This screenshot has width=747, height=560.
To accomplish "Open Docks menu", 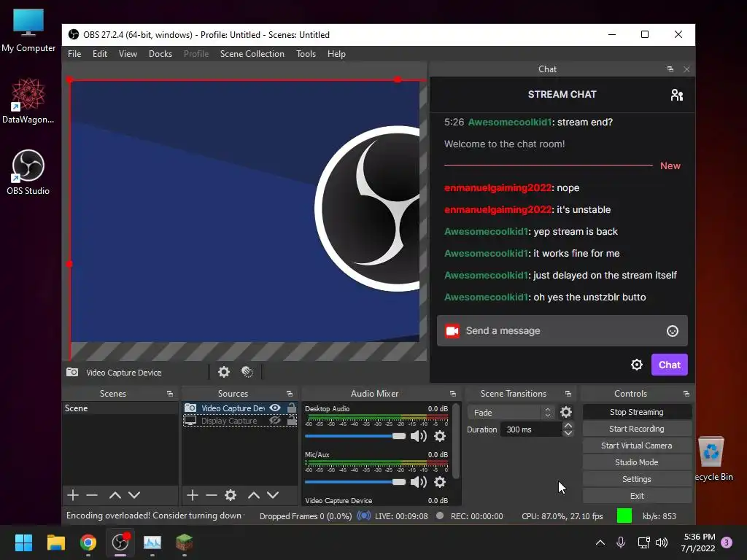I will pyautogui.click(x=160, y=54).
